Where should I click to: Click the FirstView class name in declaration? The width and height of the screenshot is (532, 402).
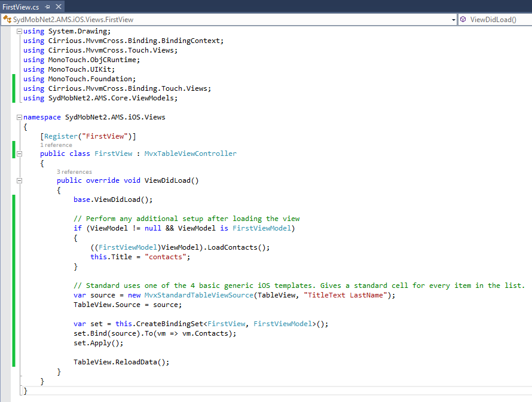[x=114, y=154]
